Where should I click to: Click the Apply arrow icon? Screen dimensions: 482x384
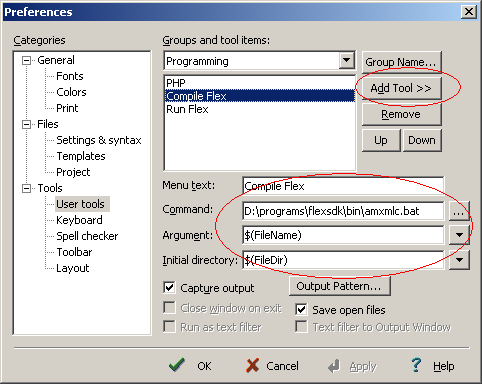coord(334,366)
